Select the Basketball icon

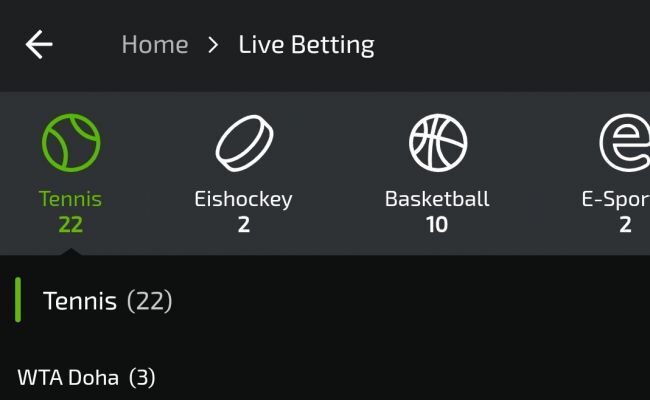click(x=437, y=143)
